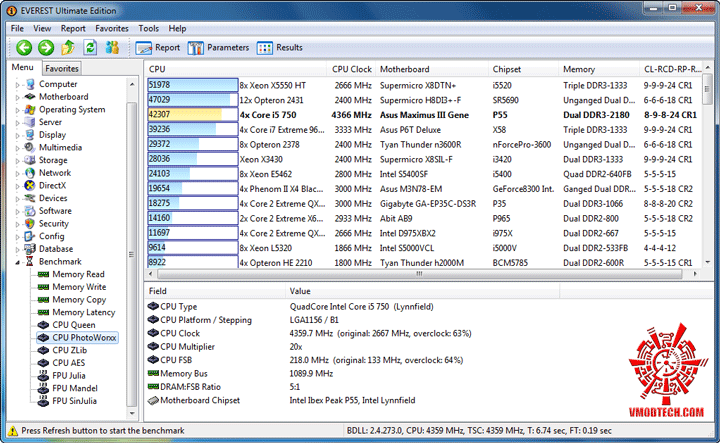Select the Storage tree icon
The width and height of the screenshot is (720, 443).
point(30,160)
